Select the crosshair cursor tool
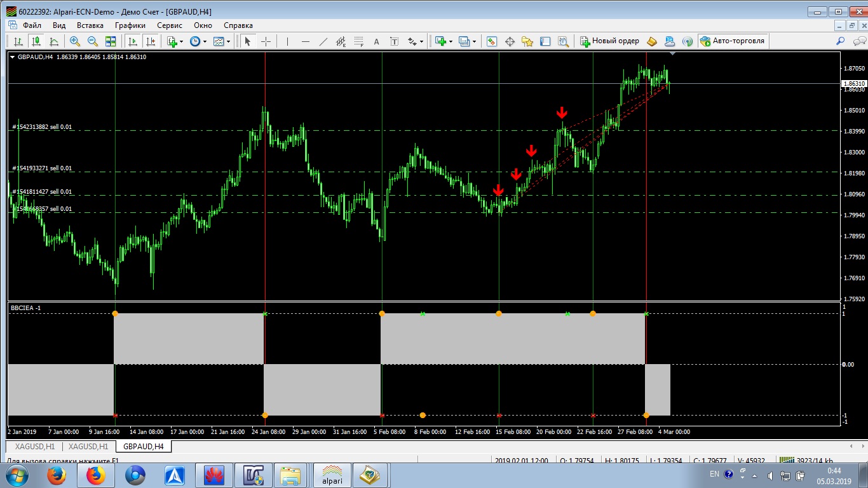Viewport: 868px width, 488px height. pyautogui.click(x=266, y=41)
